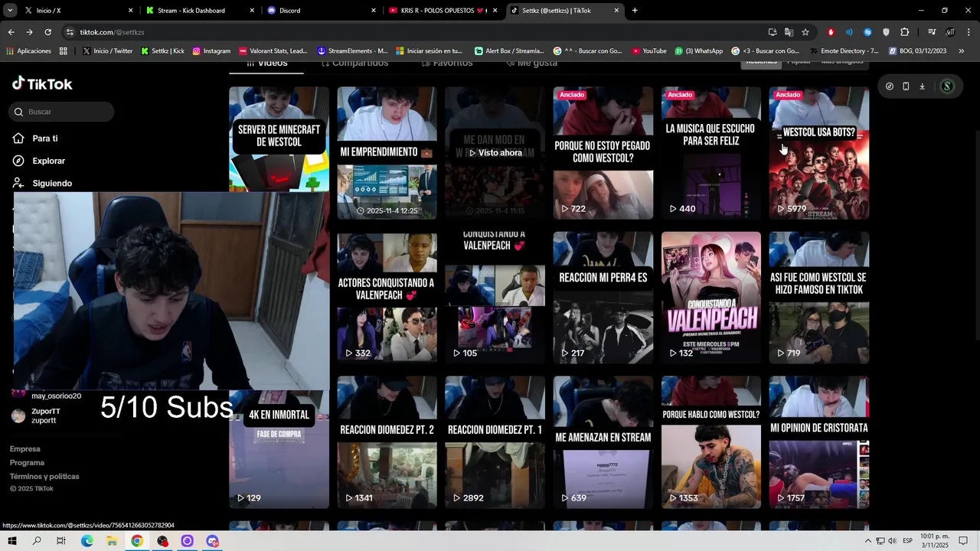Open the REACCION DIOMEDEZ PT. 1 video
This screenshot has width=980, height=551.
click(x=495, y=442)
